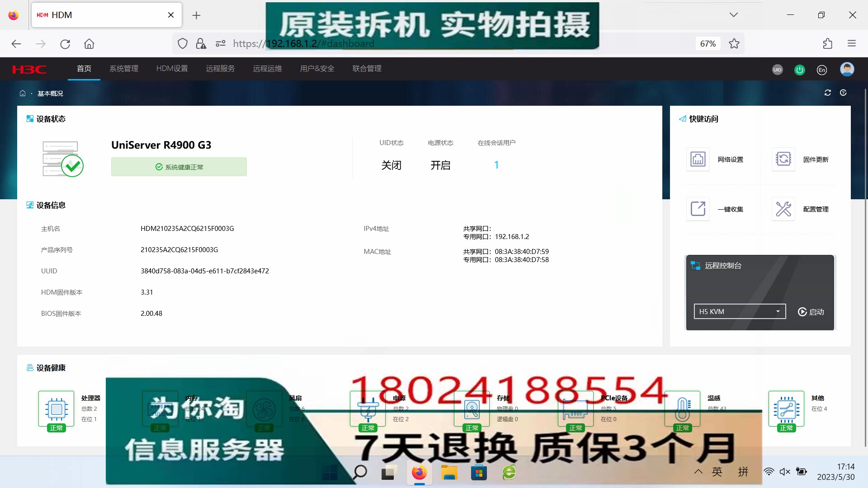868x488 pixels.
Task: Click the H3C logo
Action: [x=29, y=69]
